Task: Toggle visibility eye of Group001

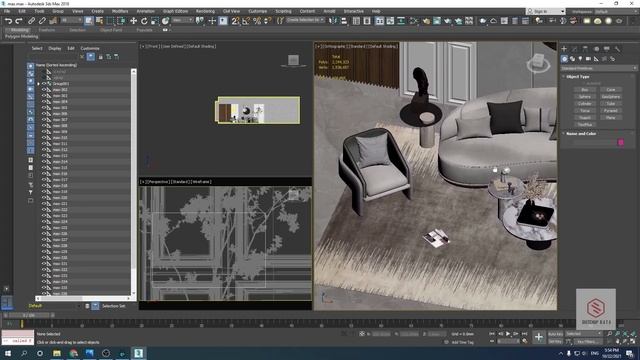Action: [44, 84]
